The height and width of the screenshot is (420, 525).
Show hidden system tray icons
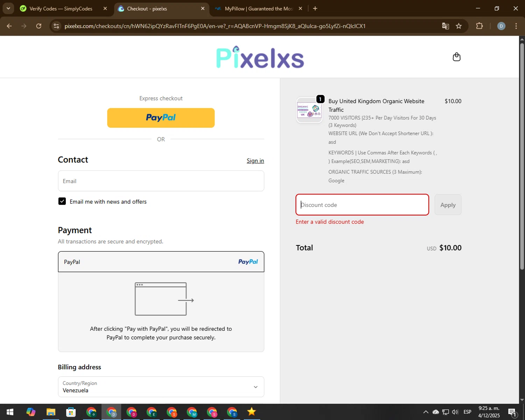[426, 412]
